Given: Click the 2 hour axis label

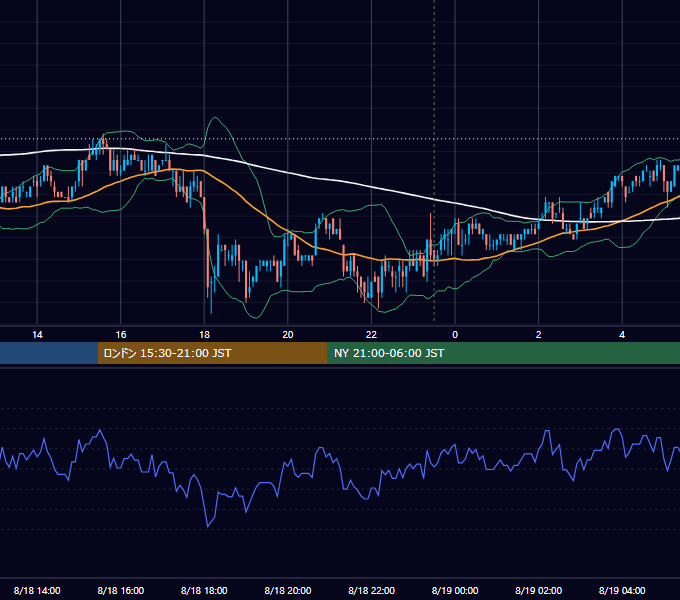Looking at the screenshot, I should coord(539,335).
